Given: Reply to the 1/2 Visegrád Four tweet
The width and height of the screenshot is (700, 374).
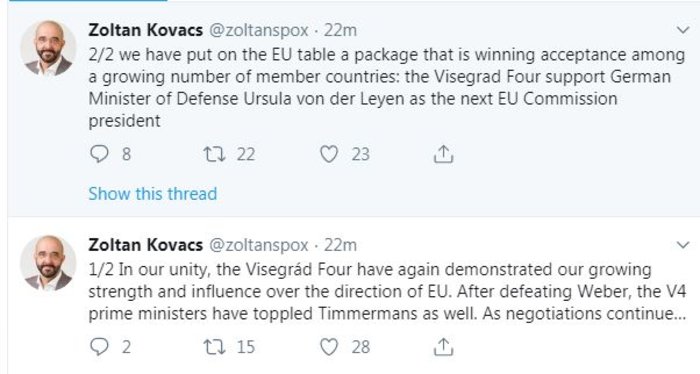Looking at the screenshot, I should click(99, 347).
